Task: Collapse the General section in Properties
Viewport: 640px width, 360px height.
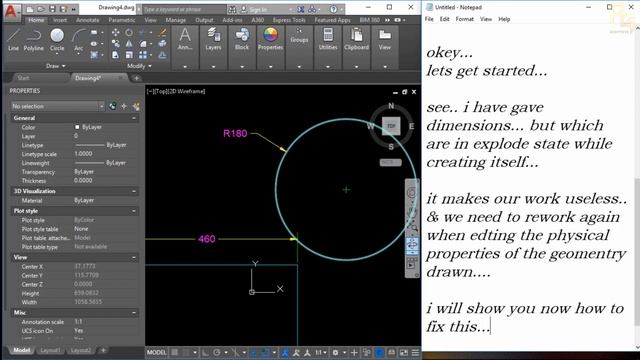Action: click(x=134, y=118)
